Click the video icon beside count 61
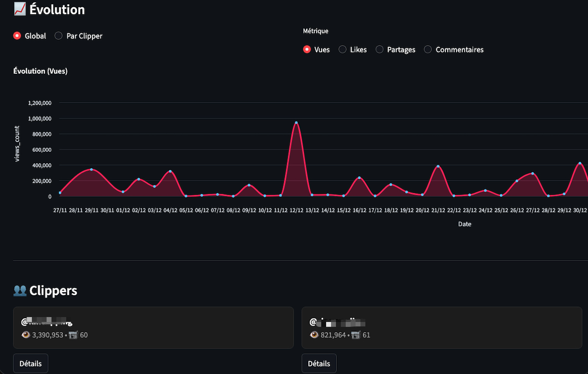Viewport: 588px width, 374px height. (356, 335)
